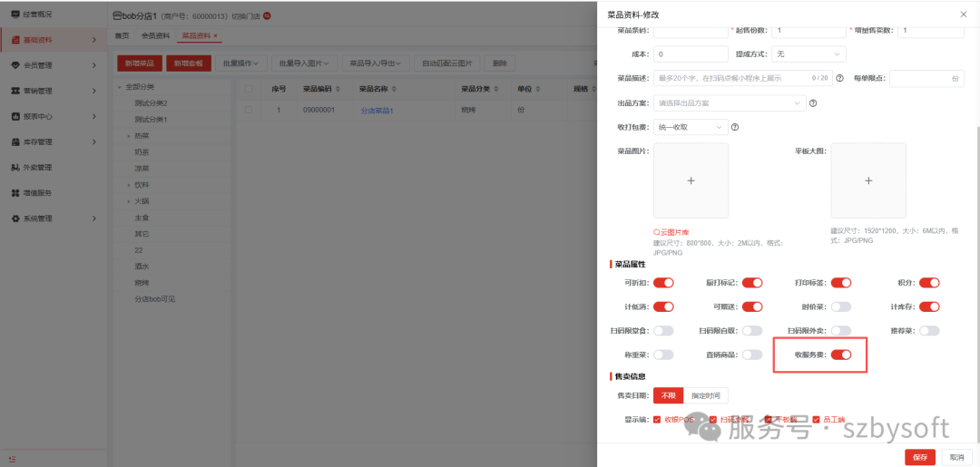Open the 提成方式 dropdown
The height and width of the screenshot is (467, 980).
[808, 54]
